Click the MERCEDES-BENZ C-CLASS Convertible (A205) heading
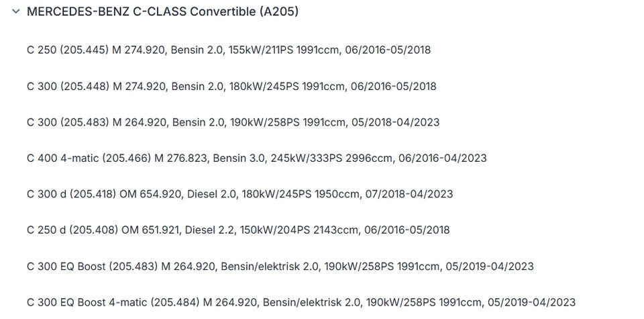 162,12
